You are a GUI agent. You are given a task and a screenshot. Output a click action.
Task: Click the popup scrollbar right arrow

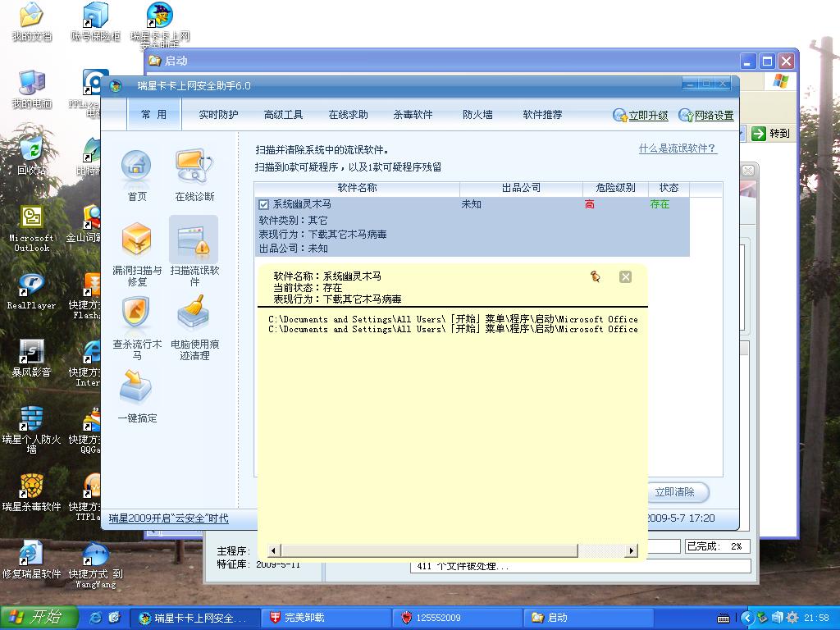(x=632, y=550)
